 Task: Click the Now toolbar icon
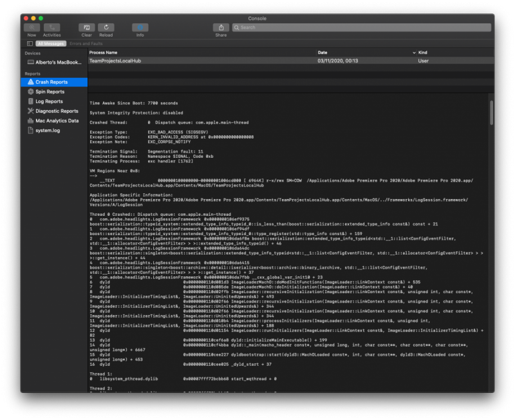click(x=32, y=28)
